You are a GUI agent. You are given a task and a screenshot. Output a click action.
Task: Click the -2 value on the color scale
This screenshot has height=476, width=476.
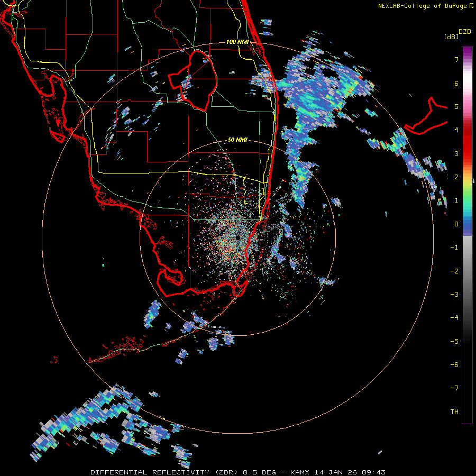click(454, 271)
